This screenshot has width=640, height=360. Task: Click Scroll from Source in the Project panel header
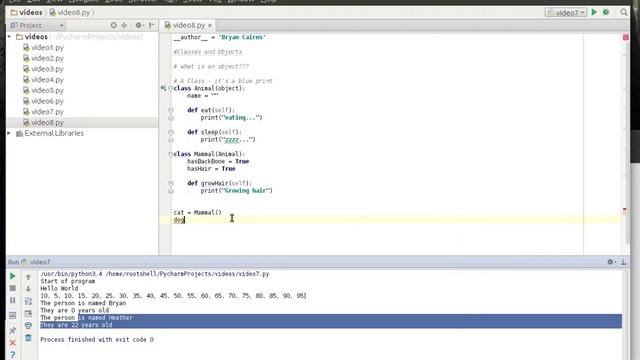(x=113, y=25)
